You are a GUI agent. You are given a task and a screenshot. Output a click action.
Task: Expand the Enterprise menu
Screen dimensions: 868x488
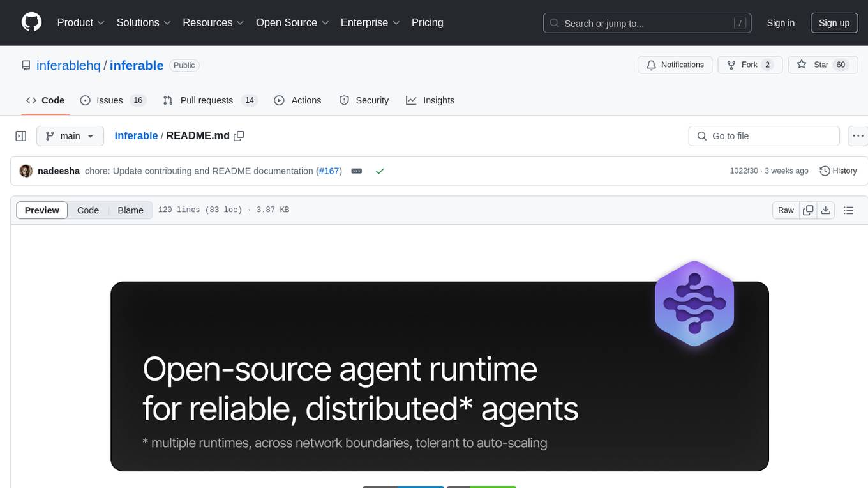pos(370,22)
